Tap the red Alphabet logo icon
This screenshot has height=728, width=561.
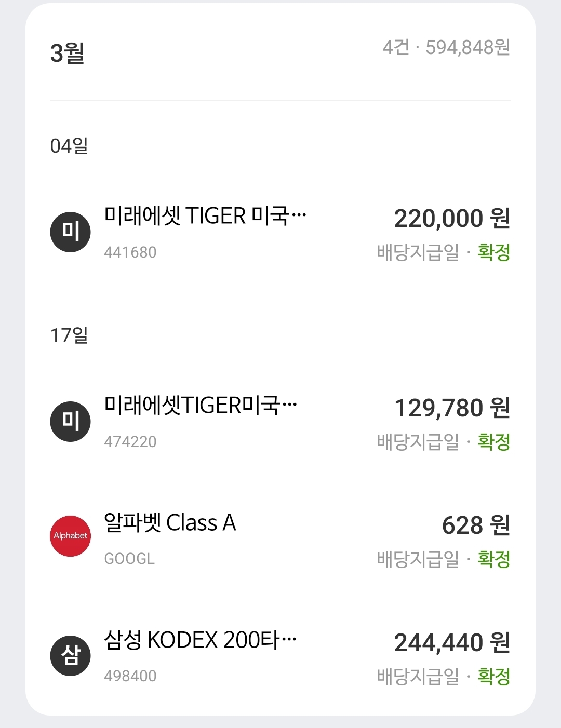[70, 536]
